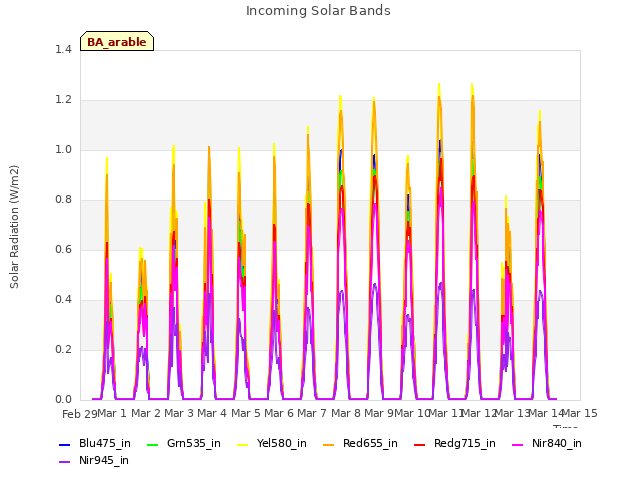Click the 0.2 y-axis tick value

(x=63, y=350)
